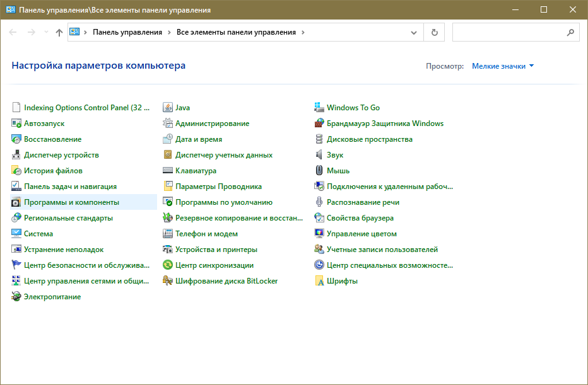Click the Date and time icon

pyautogui.click(x=168, y=139)
